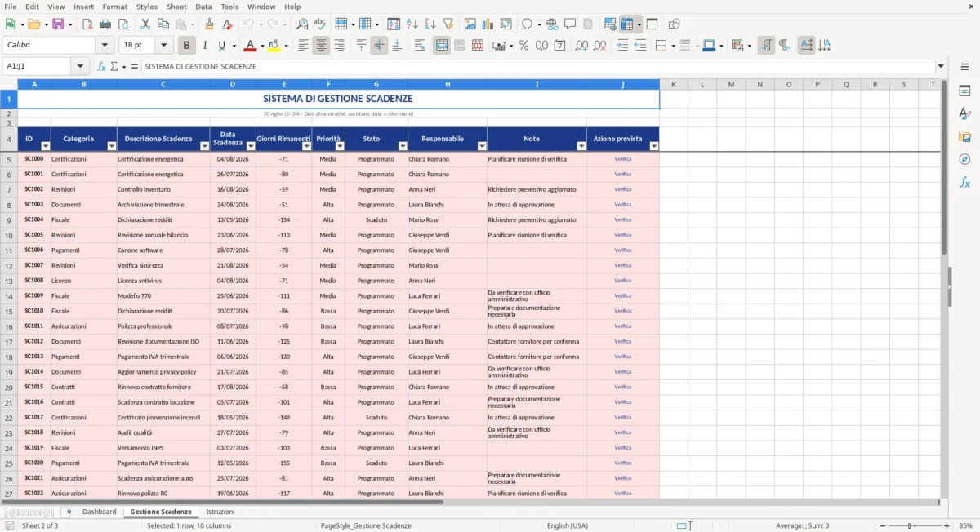Click Verifica link in row SC1009
980x532 pixels.
coord(623,295)
